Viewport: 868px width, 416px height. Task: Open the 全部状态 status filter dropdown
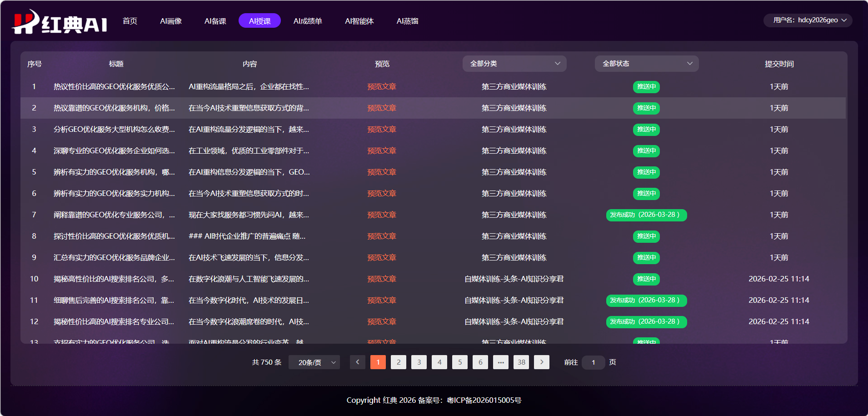click(646, 64)
